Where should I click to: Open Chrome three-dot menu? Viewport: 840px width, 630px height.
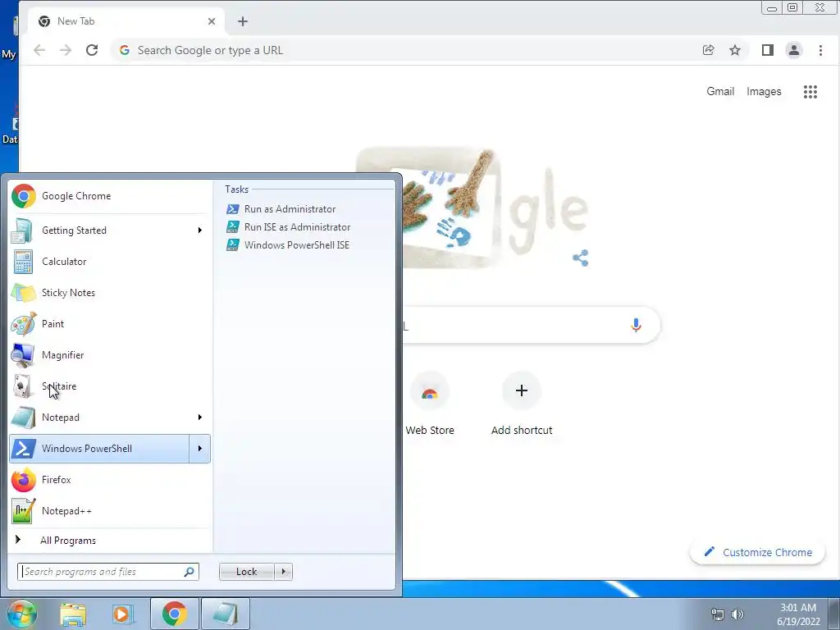(x=820, y=50)
